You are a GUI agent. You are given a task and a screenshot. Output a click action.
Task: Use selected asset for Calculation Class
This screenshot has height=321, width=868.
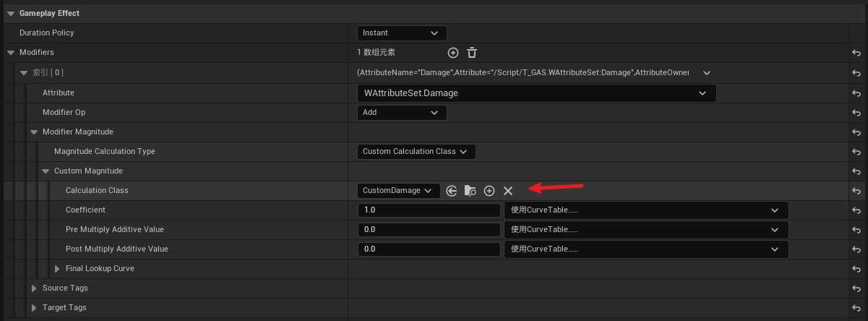tap(452, 191)
